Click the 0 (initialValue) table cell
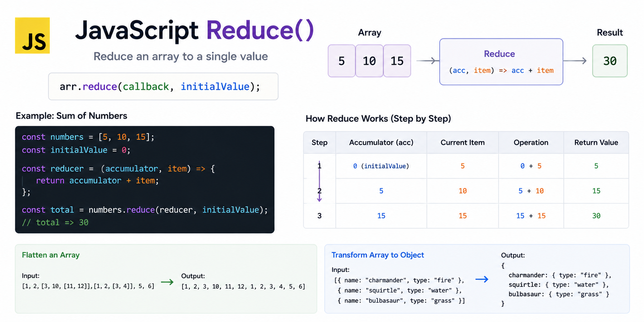644x322 pixels. tap(381, 166)
